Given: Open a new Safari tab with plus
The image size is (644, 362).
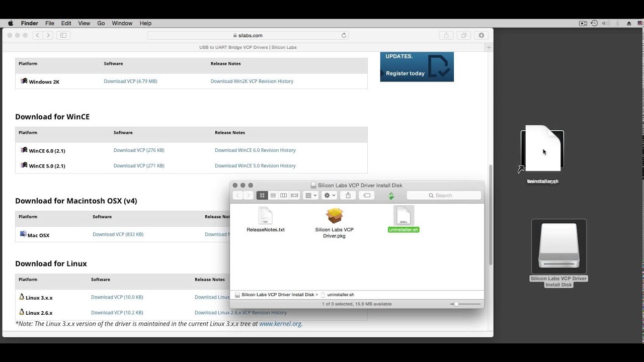Looking at the screenshot, I should pyautogui.click(x=489, y=47).
